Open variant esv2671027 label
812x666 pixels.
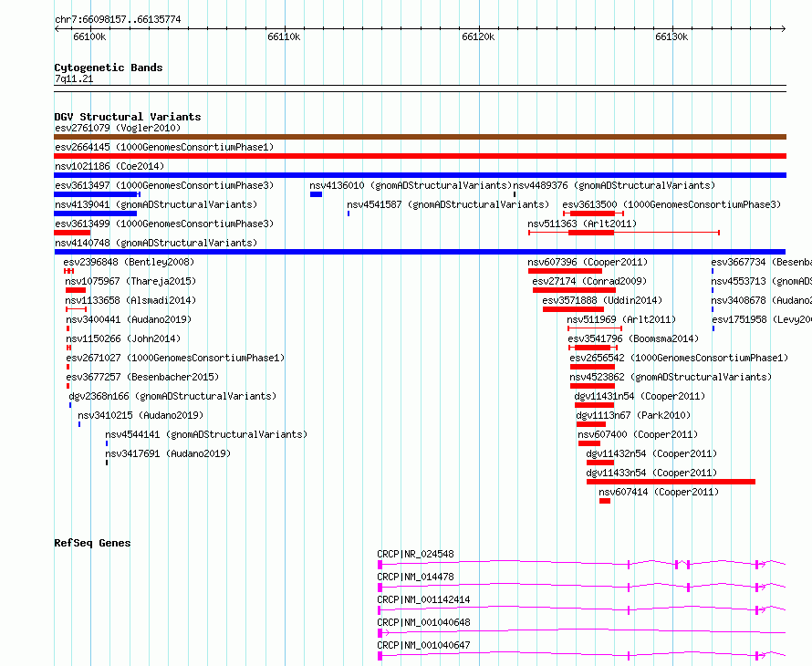[175, 358]
